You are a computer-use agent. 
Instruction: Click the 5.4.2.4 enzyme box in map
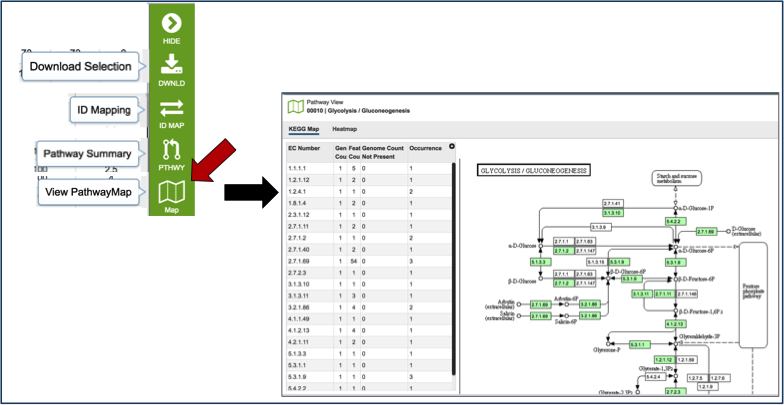[x=654, y=376]
